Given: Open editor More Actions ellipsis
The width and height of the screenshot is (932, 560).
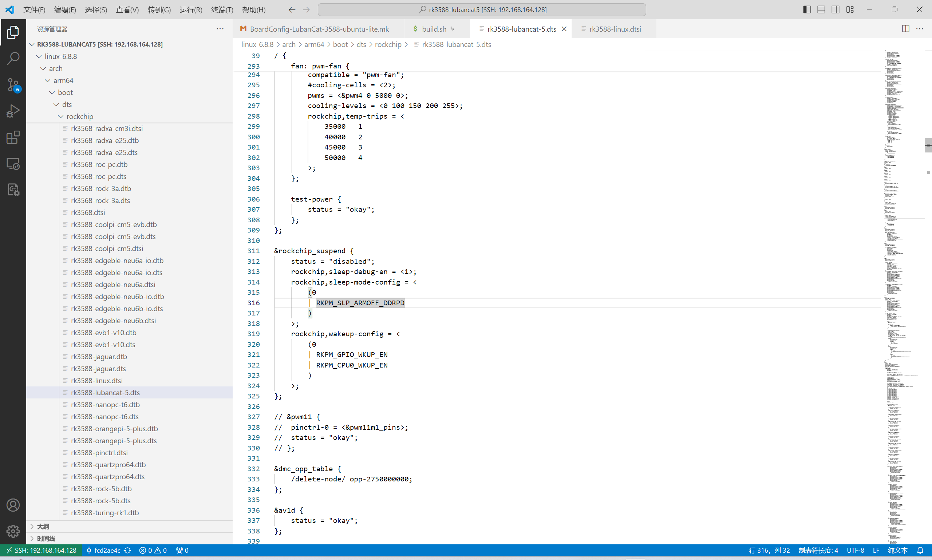Looking at the screenshot, I should point(920,29).
